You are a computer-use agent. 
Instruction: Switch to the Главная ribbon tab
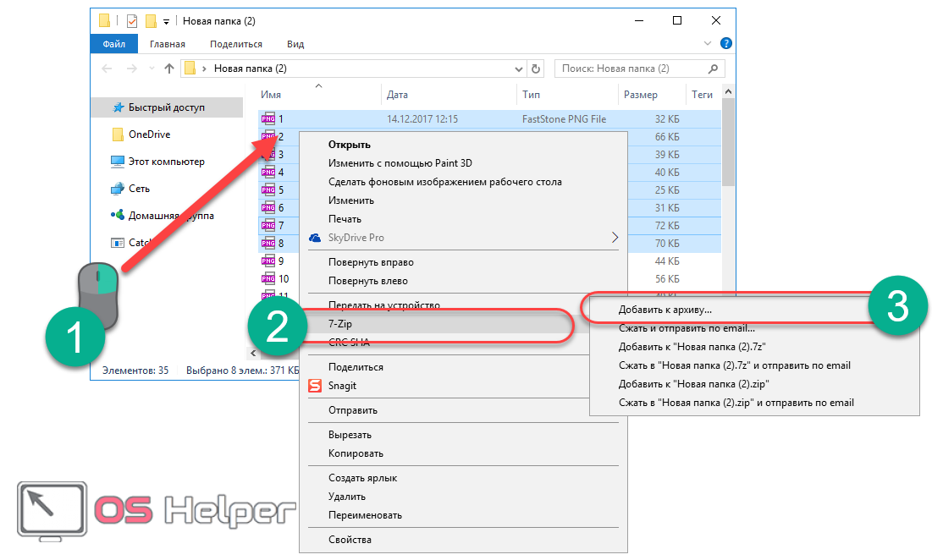167,44
